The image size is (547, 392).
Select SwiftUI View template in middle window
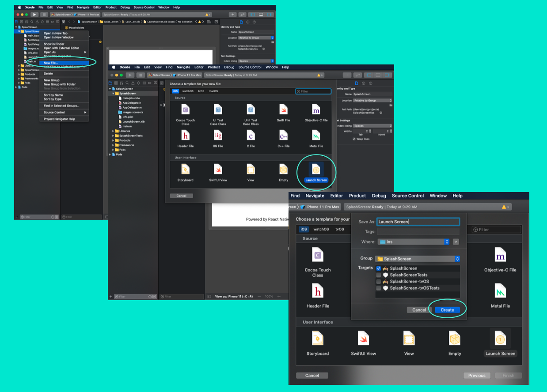point(218,172)
